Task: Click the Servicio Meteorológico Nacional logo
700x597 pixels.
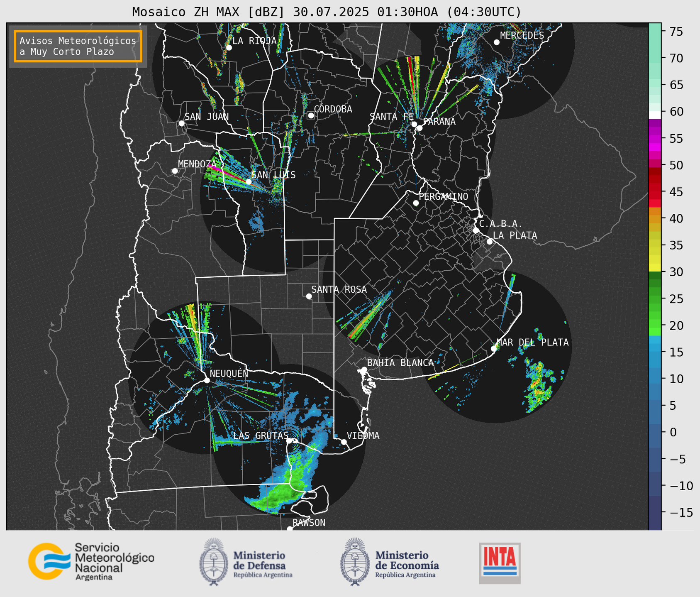Action: (x=91, y=561)
